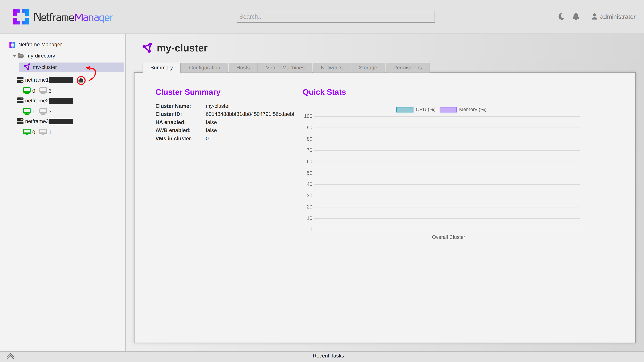Click in the Search field
The height and width of the screenshot is (362, 644).
335,17
